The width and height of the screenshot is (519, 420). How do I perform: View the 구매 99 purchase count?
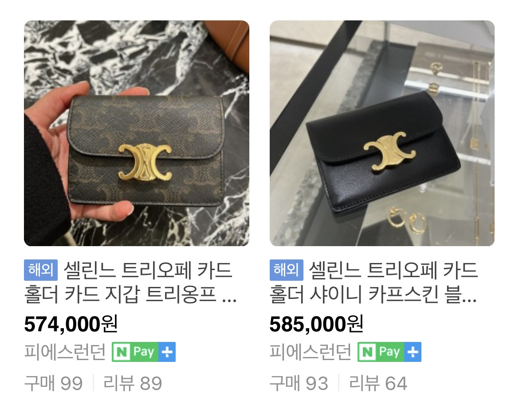coord(53,383)
